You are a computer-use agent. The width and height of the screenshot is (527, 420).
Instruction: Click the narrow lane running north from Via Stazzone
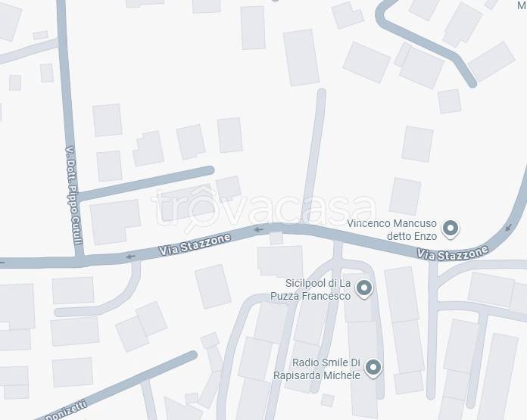click(x=313, y=156)
